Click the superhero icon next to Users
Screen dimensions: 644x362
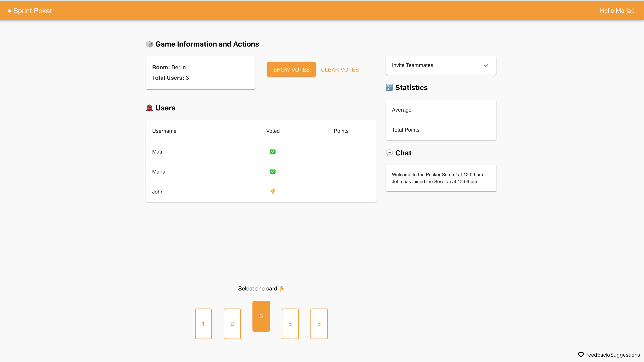coord(149,108)
